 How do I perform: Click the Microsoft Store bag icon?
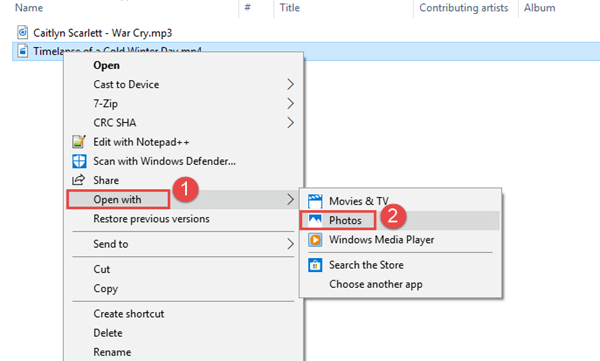pos(315,265)
